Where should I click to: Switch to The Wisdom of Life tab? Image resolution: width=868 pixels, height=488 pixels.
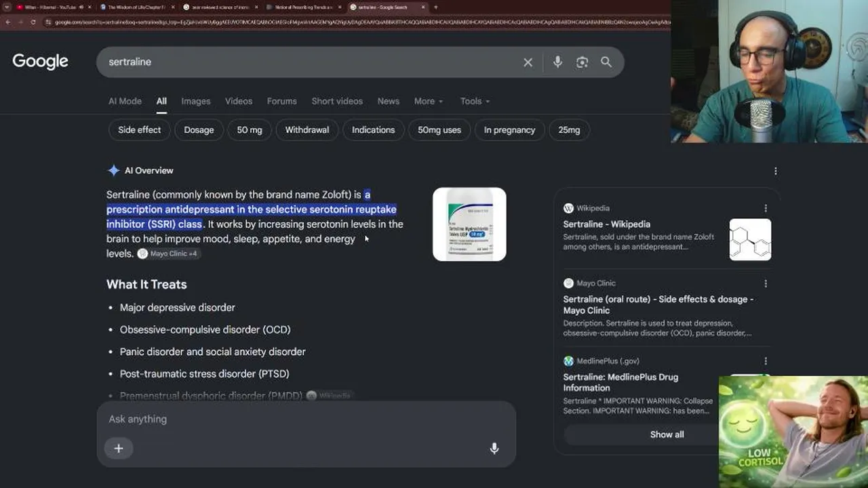pos(136,7)
